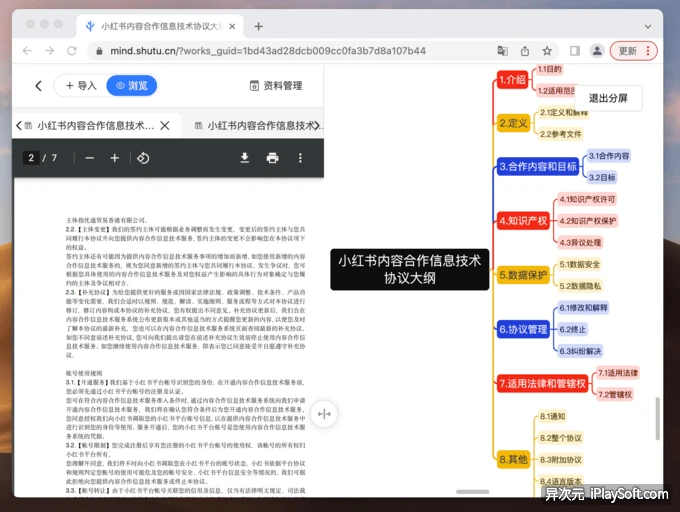Select the 6.3纠纷解决 subnode

click(580, 351)
